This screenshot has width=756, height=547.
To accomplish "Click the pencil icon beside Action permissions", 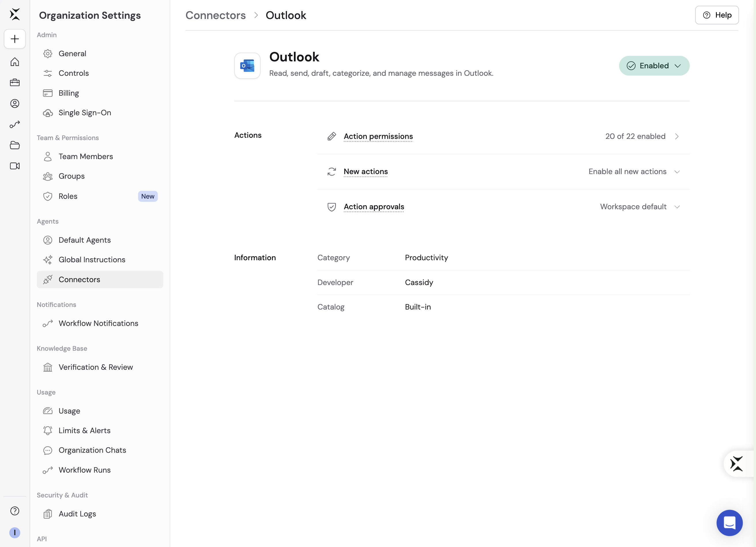I will click(332, 136).
